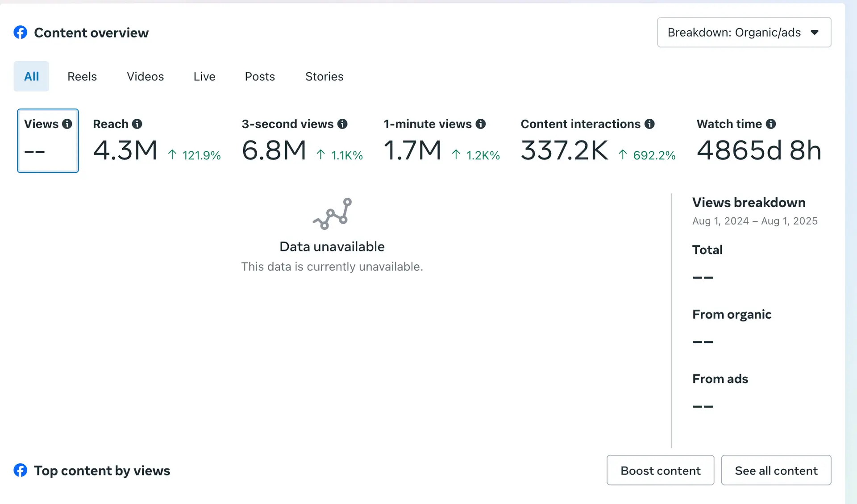Click the Reach info icon
This screenshot has width=857, height=504.
pos(137,124)
